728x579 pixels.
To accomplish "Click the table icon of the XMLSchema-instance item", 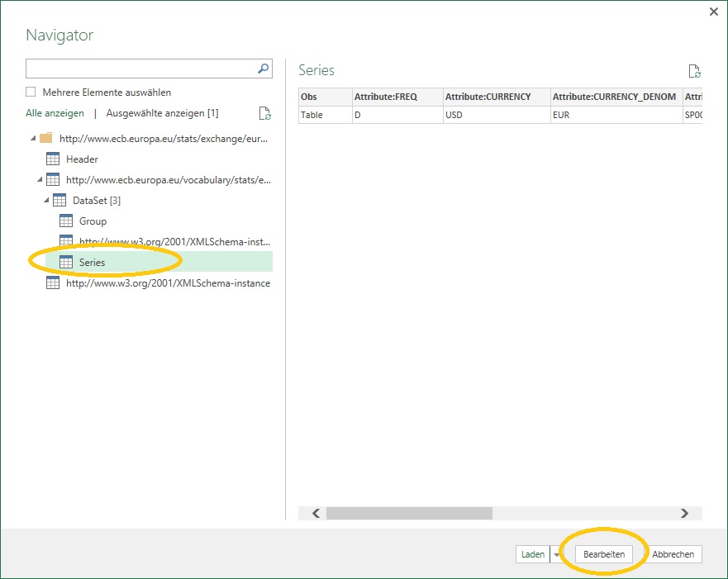I will coord(52,282).
